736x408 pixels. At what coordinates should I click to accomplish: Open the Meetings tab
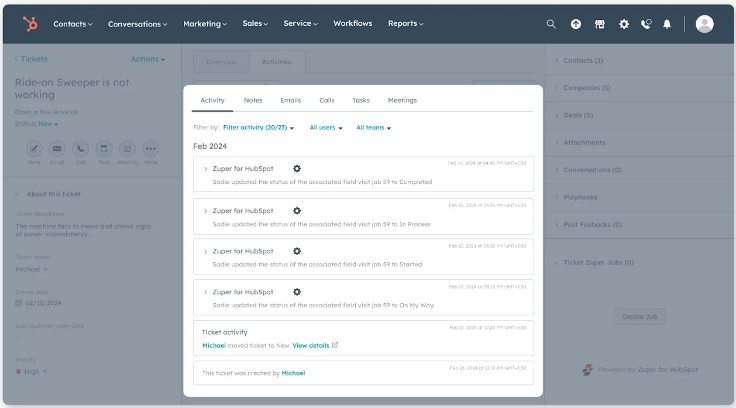pyautogui.click(x=402, y=100)
